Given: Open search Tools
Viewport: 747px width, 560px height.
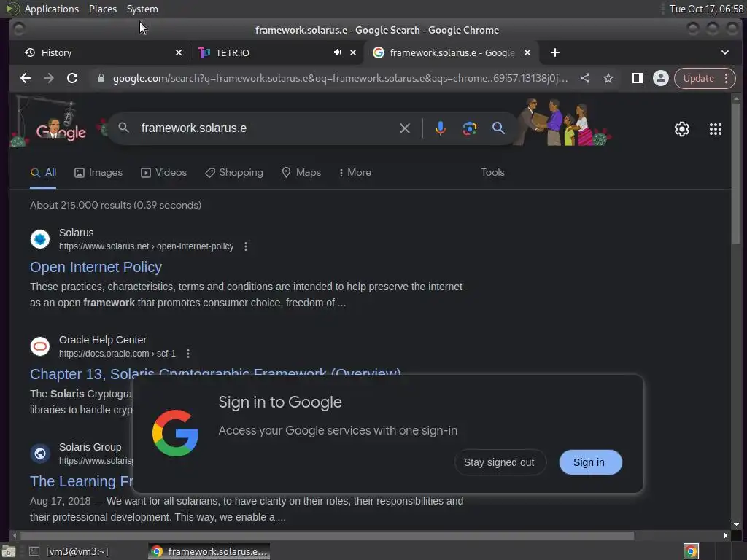Looking at the screenshot, I should point(492,172).
